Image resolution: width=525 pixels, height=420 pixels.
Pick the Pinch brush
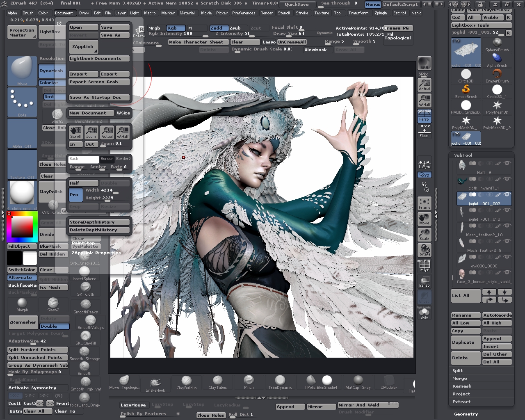point(249,382)
